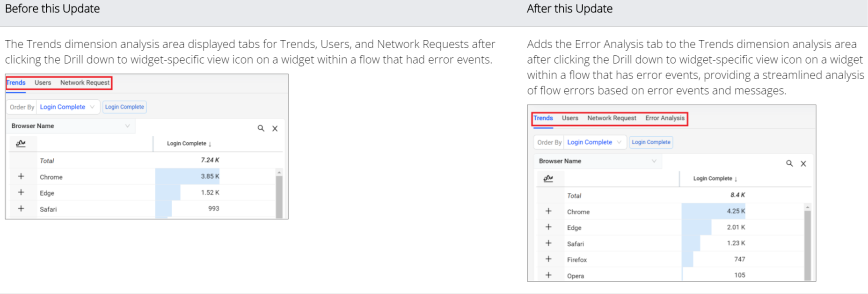Screen dimensions: 868x294
Task: Click the search icon in the before-update panel
Action: tap(261, 128)
